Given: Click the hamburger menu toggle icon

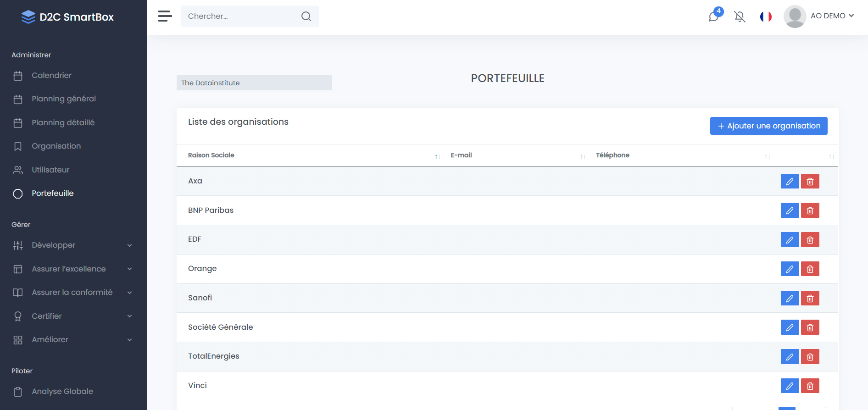Looking at the screenshot, I should 165,16.
